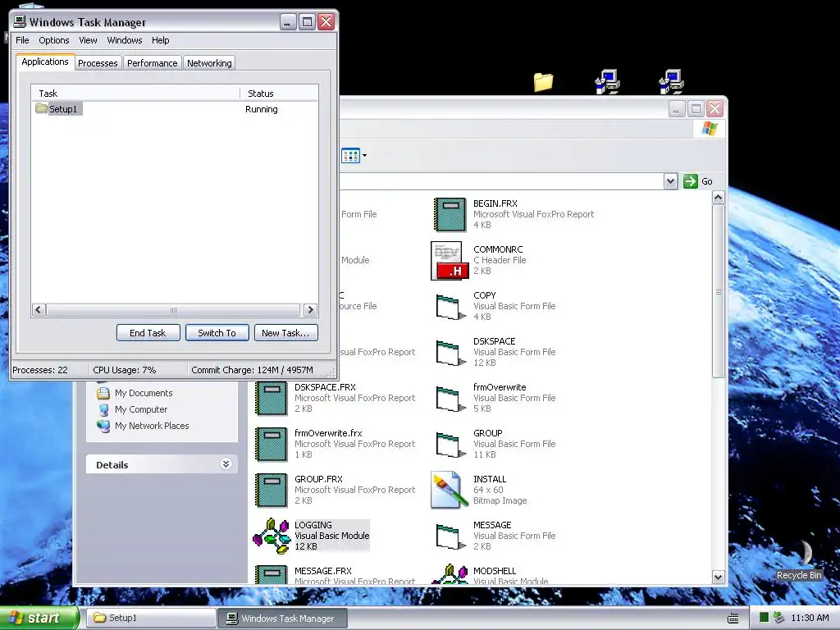The image size is (840, 630).
Task: Click the End Task button
Action: coord(148,333)
